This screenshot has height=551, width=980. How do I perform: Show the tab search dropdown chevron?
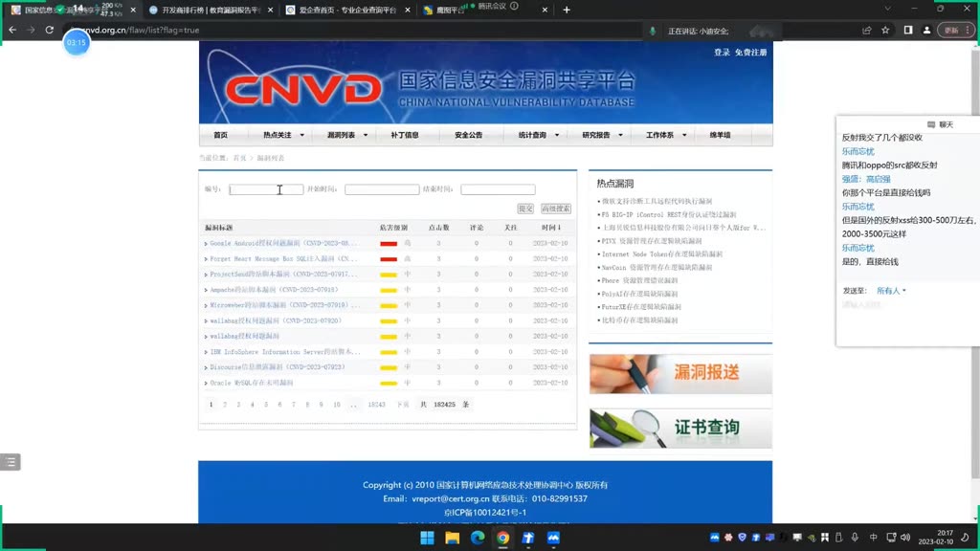tap(887, 10)
